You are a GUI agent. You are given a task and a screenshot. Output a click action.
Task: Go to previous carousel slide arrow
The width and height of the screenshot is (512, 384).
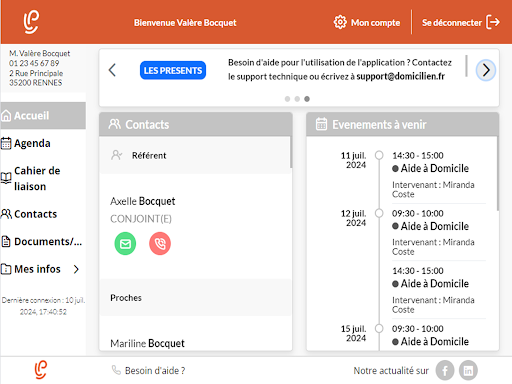tap(112, 70)
